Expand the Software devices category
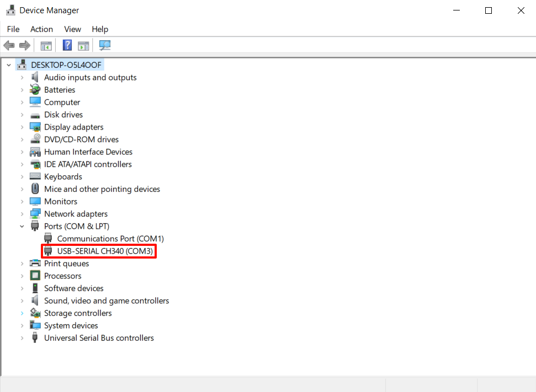The width and height of the screenshot is (536, 392). (22, 288)
